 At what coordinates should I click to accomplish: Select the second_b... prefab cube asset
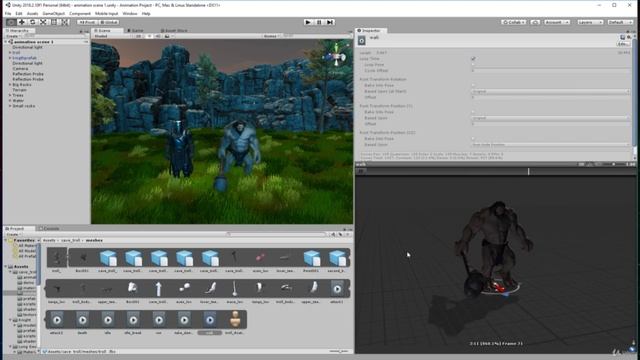click(x=337, y=258)
